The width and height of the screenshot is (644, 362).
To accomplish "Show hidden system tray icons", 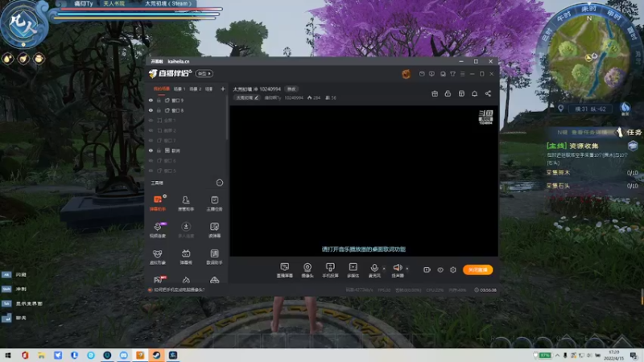I will 557,355.
